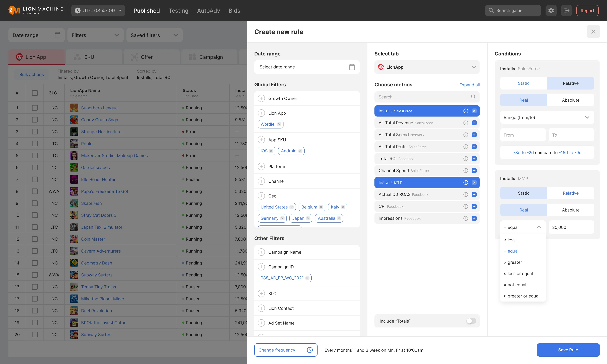The width and height of the screenshot is (607, 364).
Task: Add AL Total Spend metric
Action: pyautogui.click(x=474, y=135)
